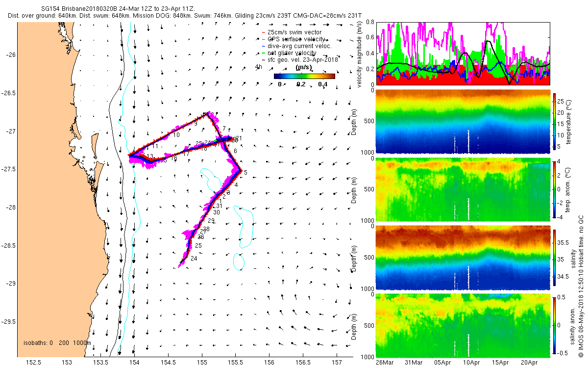Click the '155.5' longitude tick on map

point(236,363)
